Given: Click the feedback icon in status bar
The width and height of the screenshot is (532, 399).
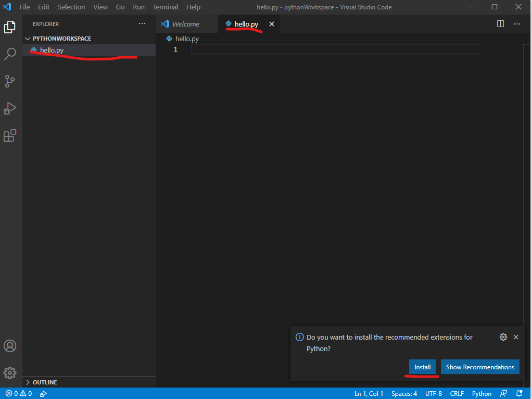Looking at the screenshot, I should (503, 394).
